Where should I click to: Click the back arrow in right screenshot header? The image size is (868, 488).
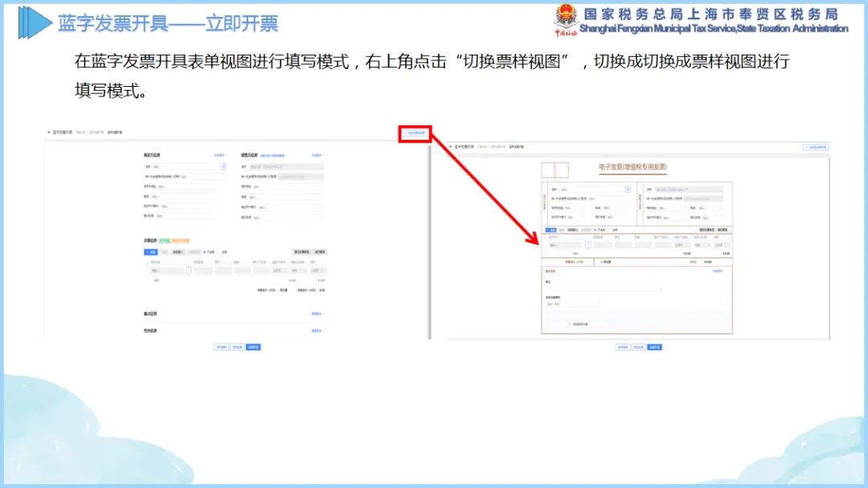pyautogui.click(x=451, y=147)
